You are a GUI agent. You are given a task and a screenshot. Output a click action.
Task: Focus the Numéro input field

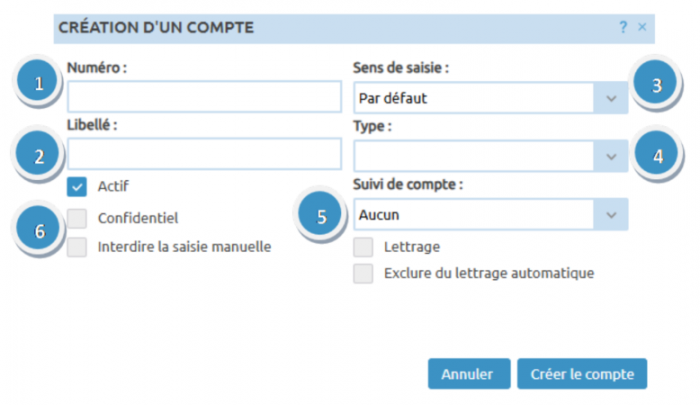pos(205,97)
